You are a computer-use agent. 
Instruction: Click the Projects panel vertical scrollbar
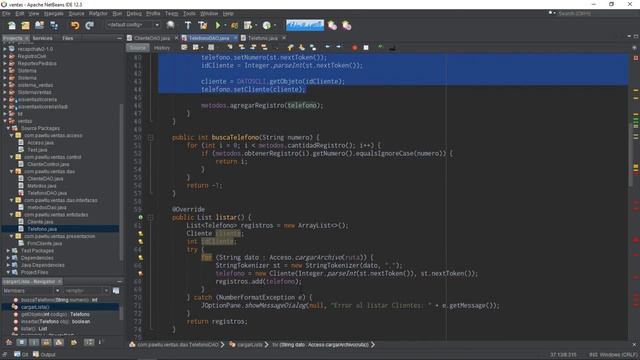121,182
